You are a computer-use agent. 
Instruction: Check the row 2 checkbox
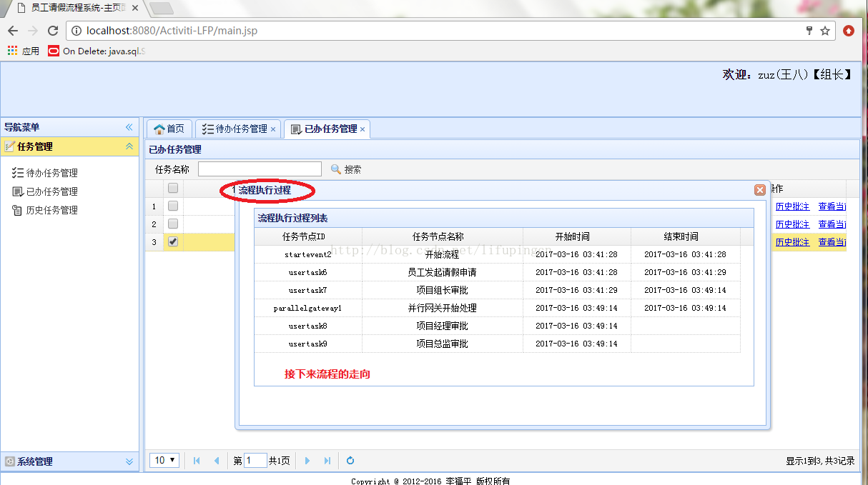(x=173, y=224)
